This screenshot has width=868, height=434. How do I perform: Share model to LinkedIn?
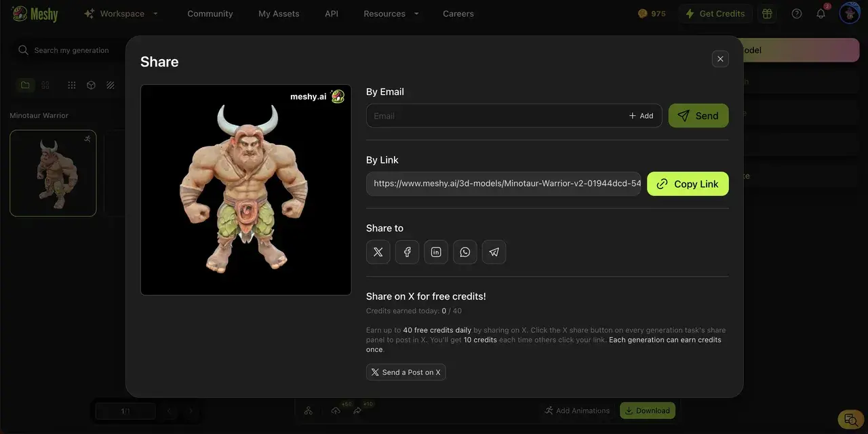coord(436,252)
